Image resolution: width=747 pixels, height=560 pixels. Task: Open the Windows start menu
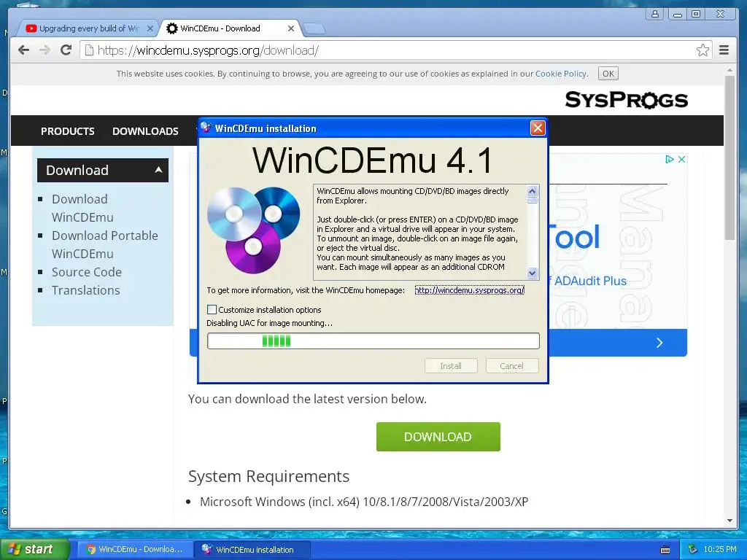pos(35,549)
